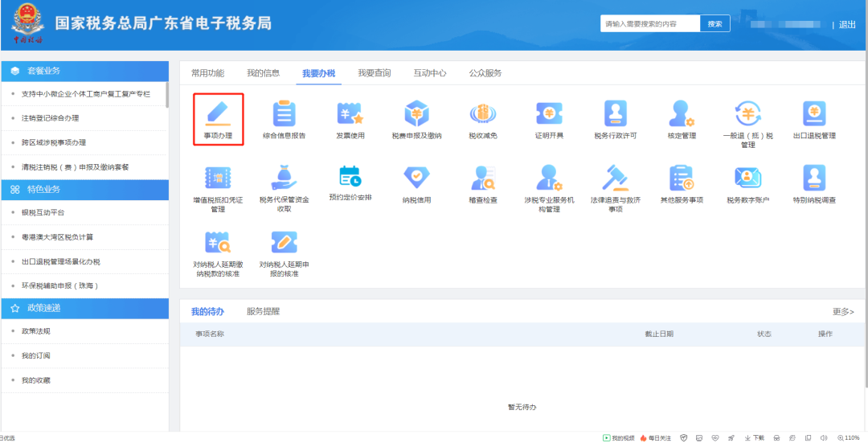The image size is (868, 443).
Task: Open browser 每日关注 status item
Action: pyautogui.click(x=656, y=438)
